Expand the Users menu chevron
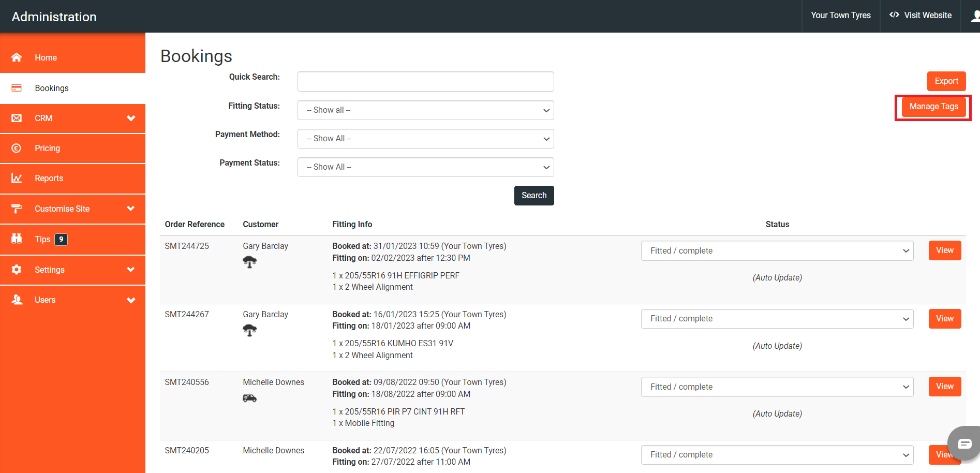This screenshot has height=473, width=980. click(131, 300)
